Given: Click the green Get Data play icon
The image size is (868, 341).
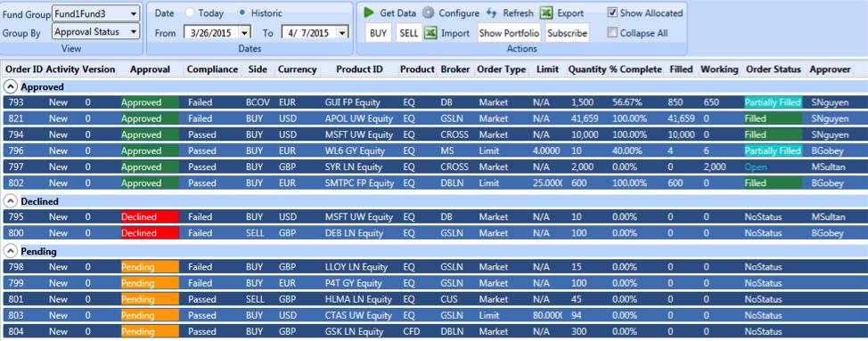Looking at the screenshot, I should point(369,12).
